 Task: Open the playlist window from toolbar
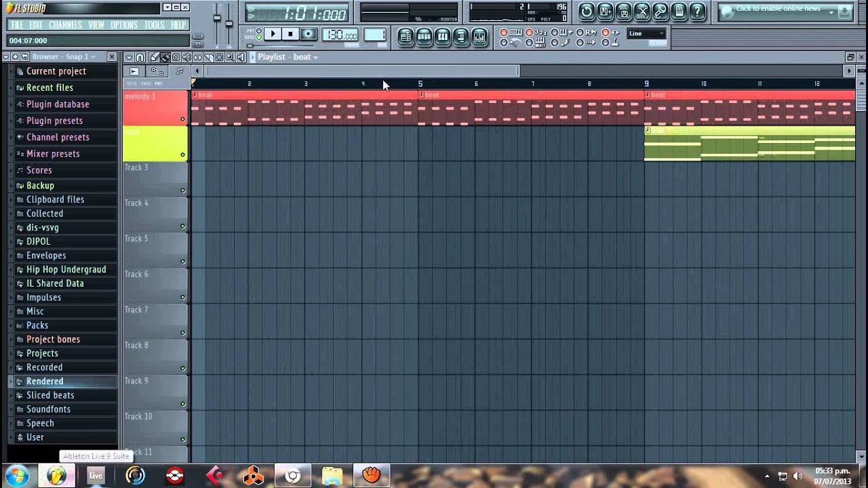point(406,36)
